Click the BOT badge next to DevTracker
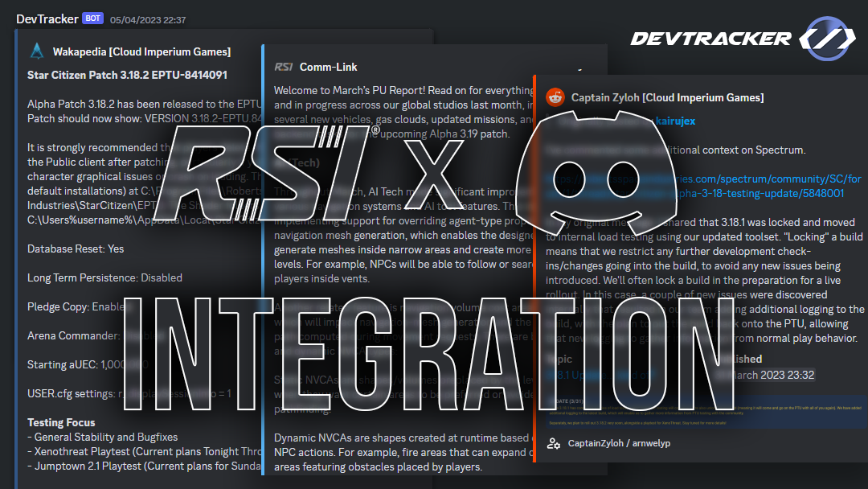Image resolution: width=868 pixels, height=489 pixels. point(92,18)
